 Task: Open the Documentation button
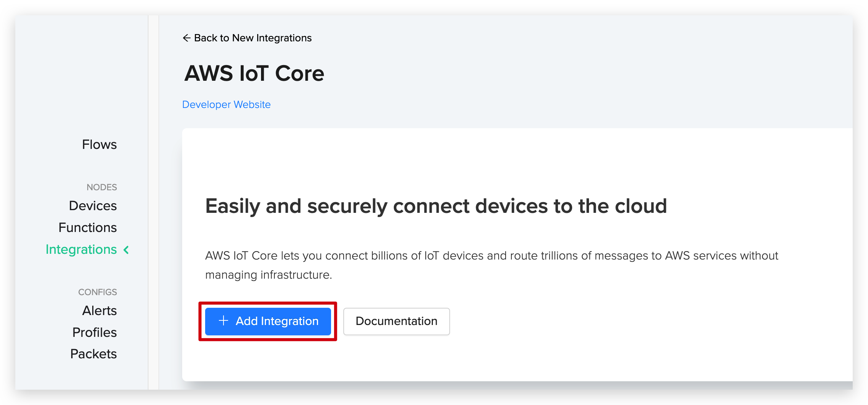[x=396, y=321]
